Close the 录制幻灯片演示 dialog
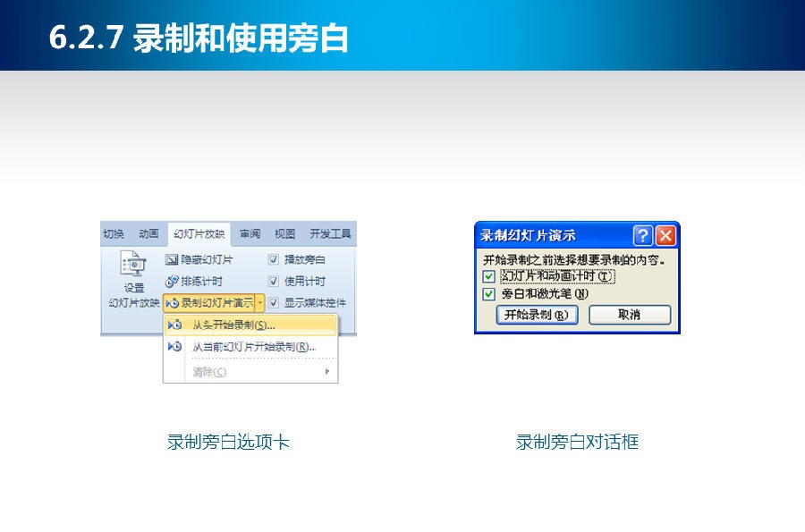Viewport: 805px width, 532px height. pos(665,235)
